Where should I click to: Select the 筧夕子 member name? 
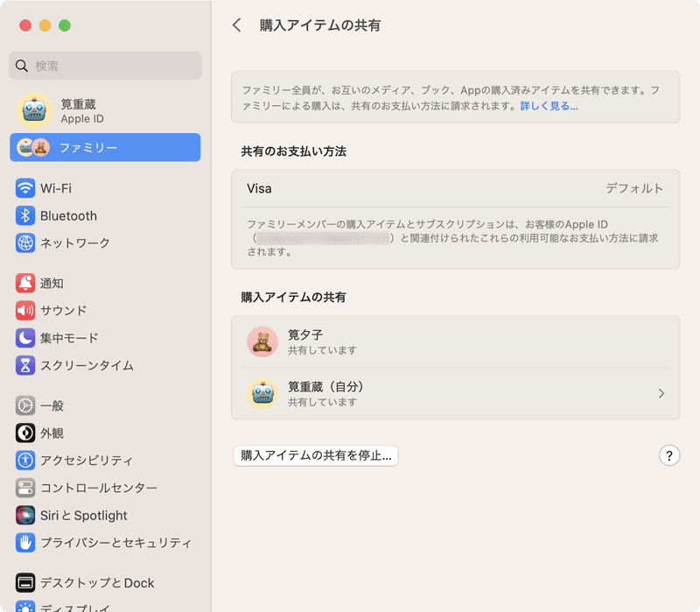(x=305, y=334)
